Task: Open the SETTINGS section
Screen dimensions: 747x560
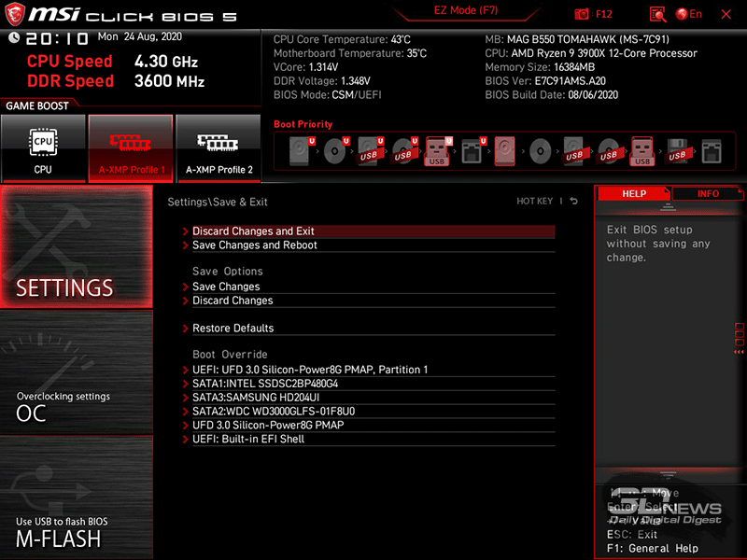Action: click(77, 246)
